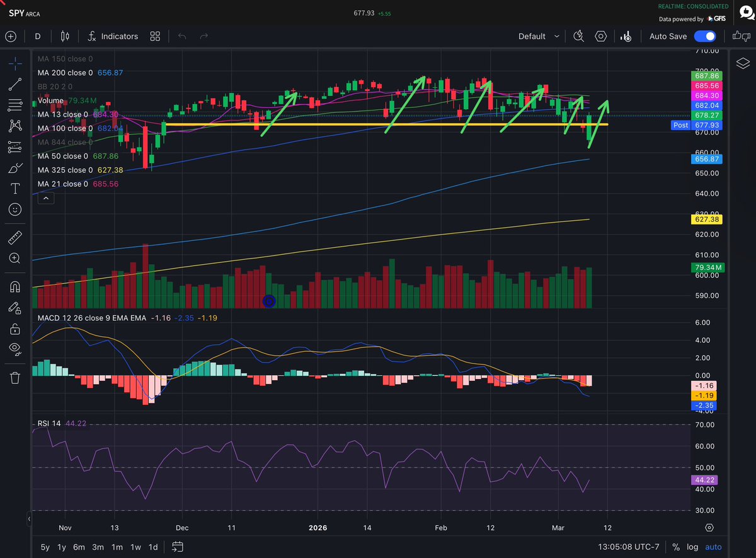Select the trend line drawing tool
Viewport: 756px width, 558px height.
(x=16, y=83)
